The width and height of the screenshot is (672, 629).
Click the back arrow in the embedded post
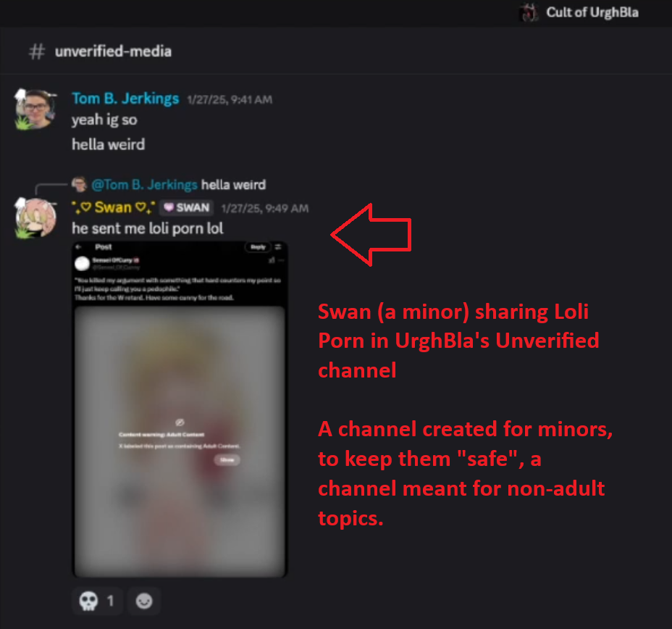78,247
